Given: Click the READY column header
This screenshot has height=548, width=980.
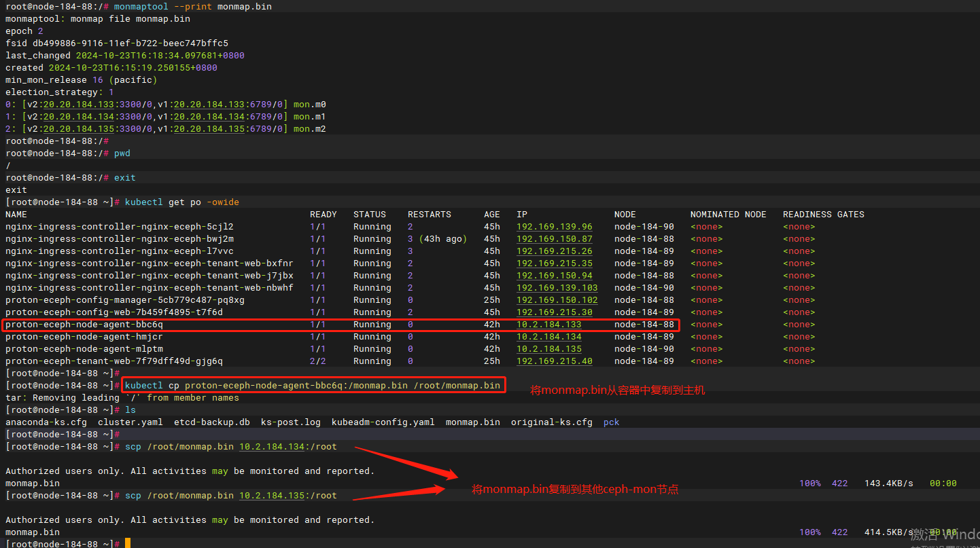Looking at the screenshot, I should [323, 215].
